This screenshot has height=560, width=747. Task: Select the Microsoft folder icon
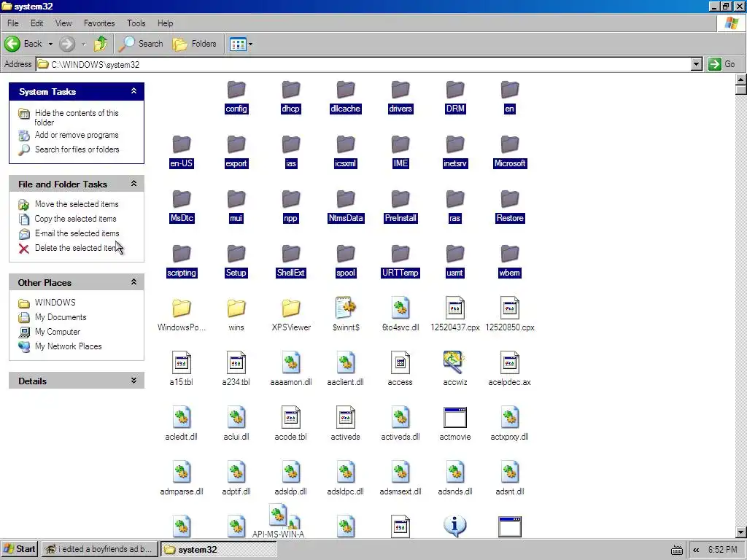pos(510,144)
